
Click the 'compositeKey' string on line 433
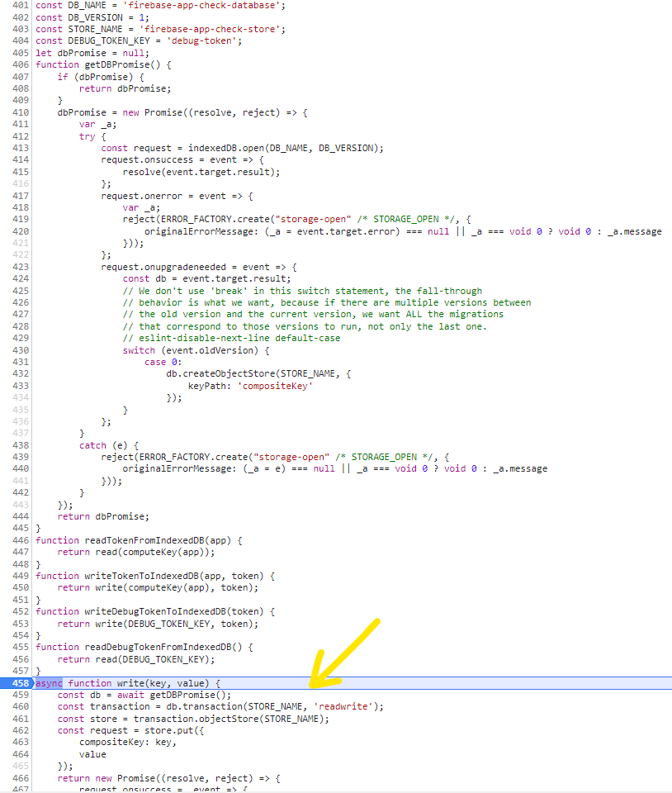(276, 386)
